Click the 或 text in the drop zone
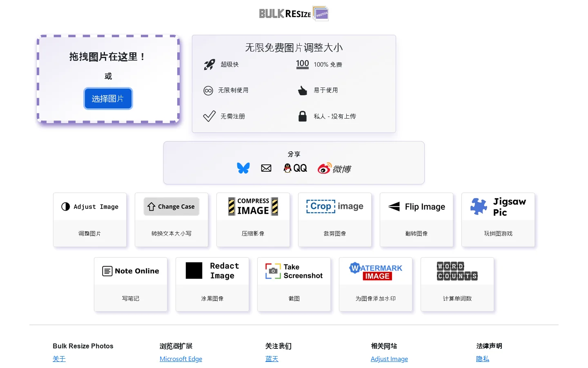588x368 pixels. click(x=108, y=76)
